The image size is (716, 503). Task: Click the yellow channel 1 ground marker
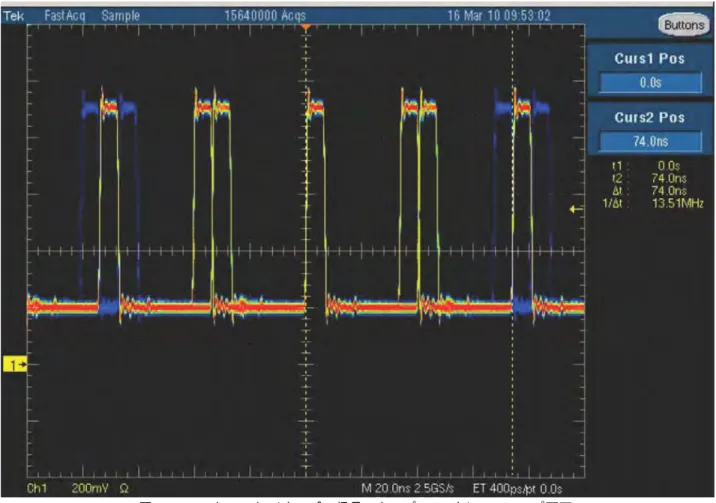pyautogui.click(x=15, y=365)
